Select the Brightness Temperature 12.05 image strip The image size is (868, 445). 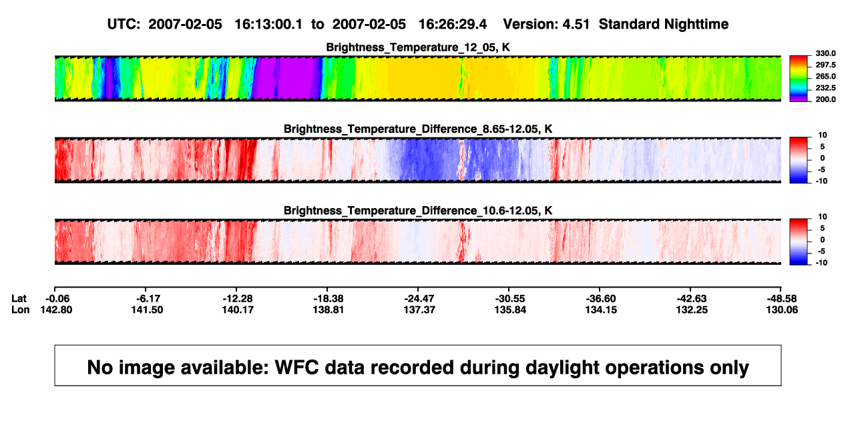point(418,79)
